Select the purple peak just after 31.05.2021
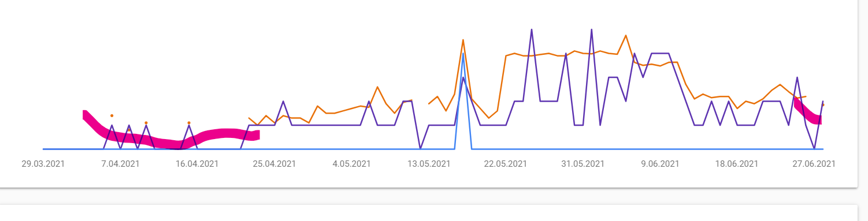Screen dimensions: 868x221 point(591,29)
